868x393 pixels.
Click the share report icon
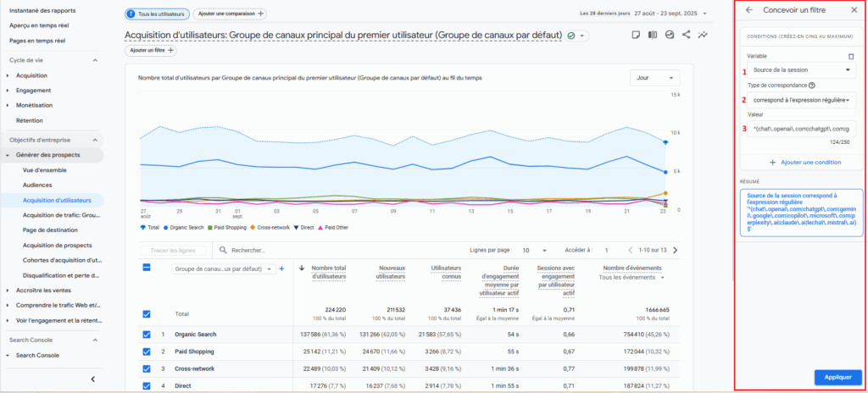686,35
